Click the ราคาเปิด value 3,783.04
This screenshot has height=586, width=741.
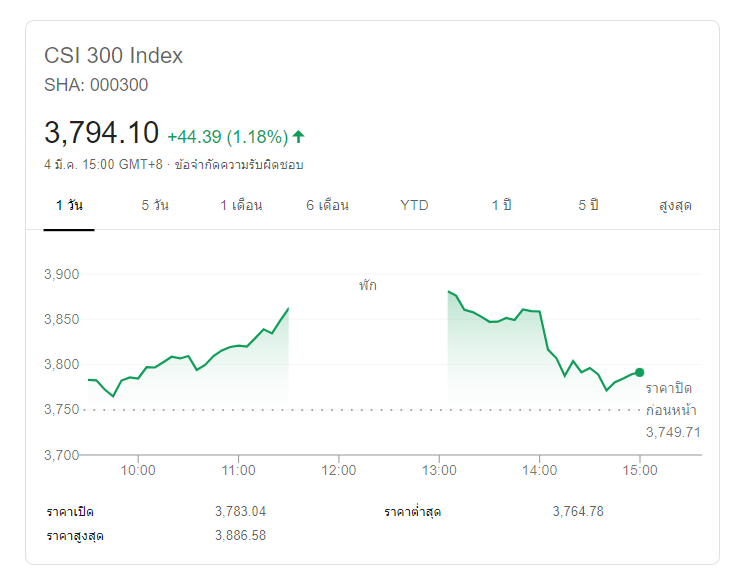(240, 511)
